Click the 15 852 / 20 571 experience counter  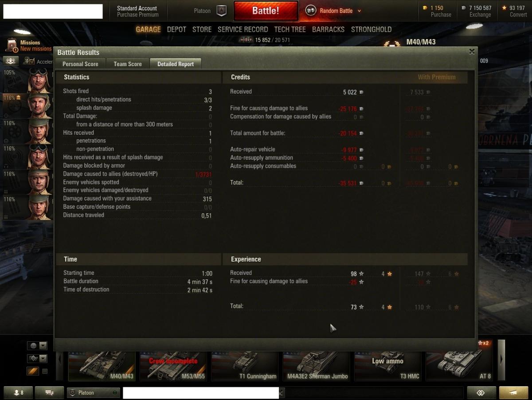(x=272, y=40)
